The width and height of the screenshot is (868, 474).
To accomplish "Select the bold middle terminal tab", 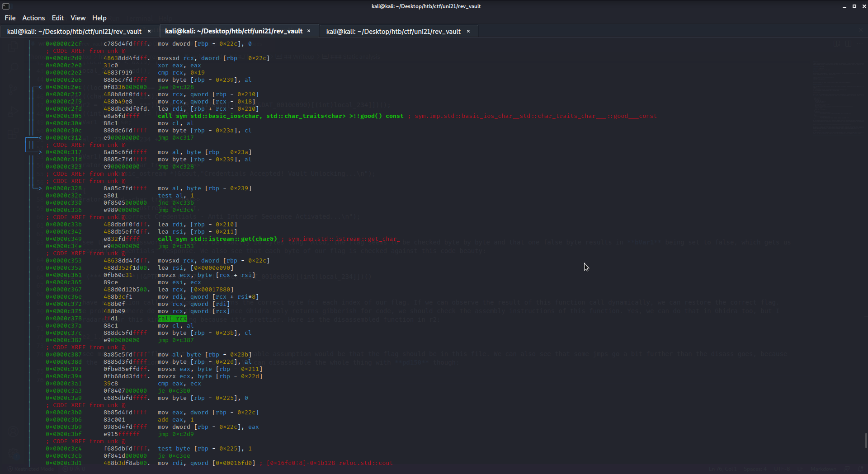I will (x=233, y=31).
